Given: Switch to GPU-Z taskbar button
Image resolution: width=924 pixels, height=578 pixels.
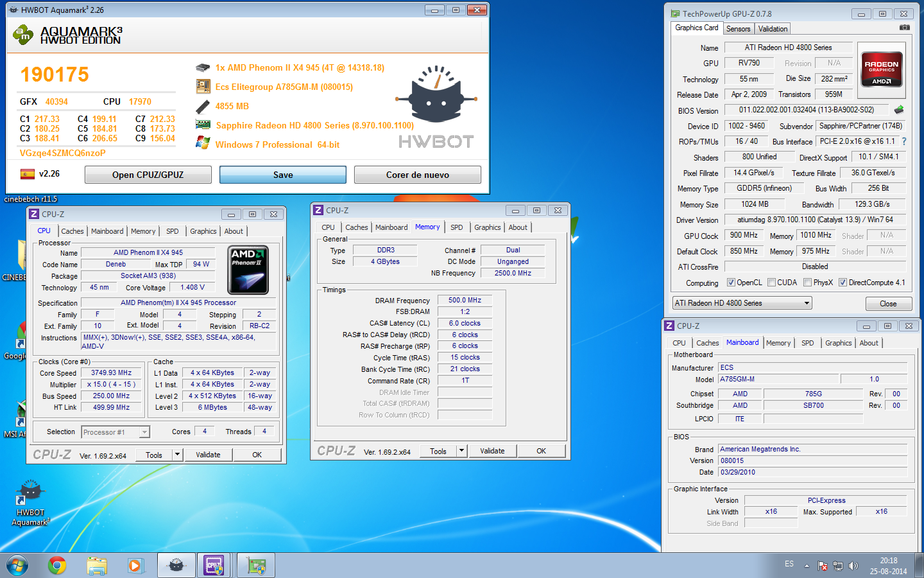Looking at the screenshot, I should (x=256, y=566).
